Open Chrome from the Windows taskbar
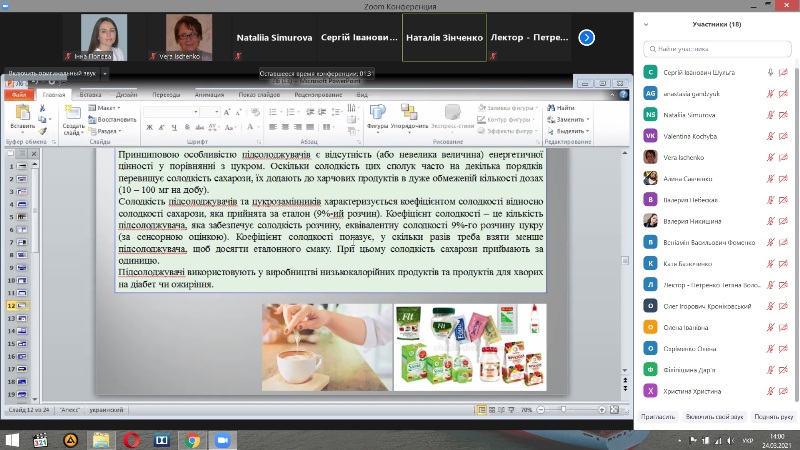This screenshot has height=450, width=800. click(191, 439)
